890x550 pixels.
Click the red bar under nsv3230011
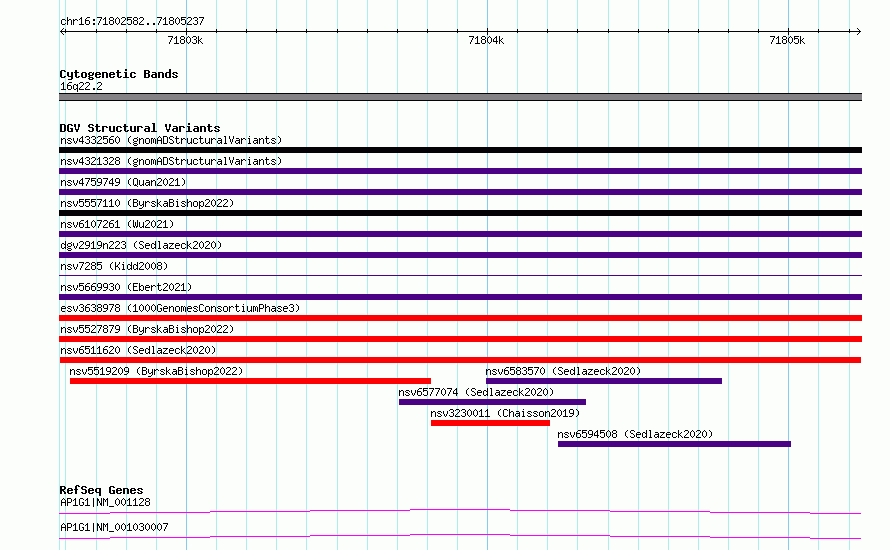click(x=490, y=423)
